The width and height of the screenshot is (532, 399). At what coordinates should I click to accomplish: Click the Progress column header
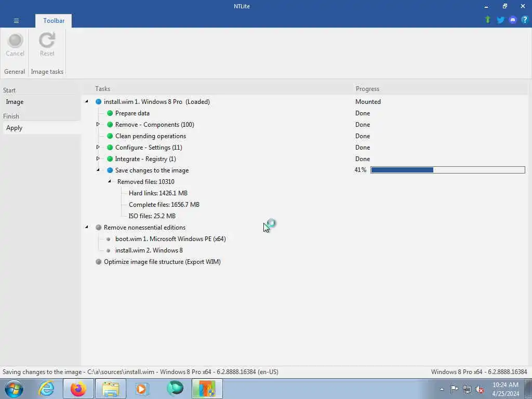coord(367,88)
